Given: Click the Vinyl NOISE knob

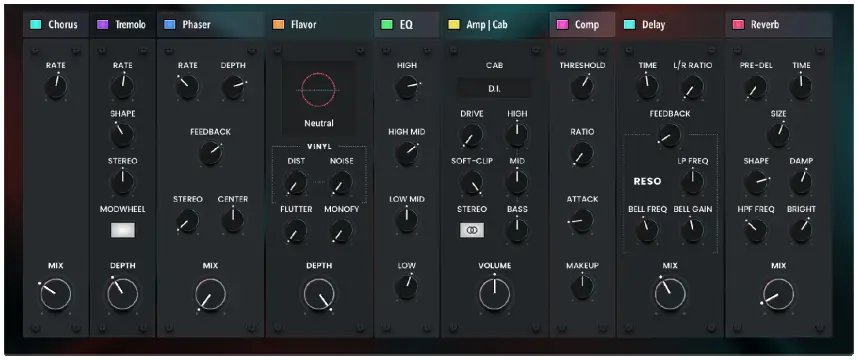Looking at the screenshot, I should [x=341, y=183].
